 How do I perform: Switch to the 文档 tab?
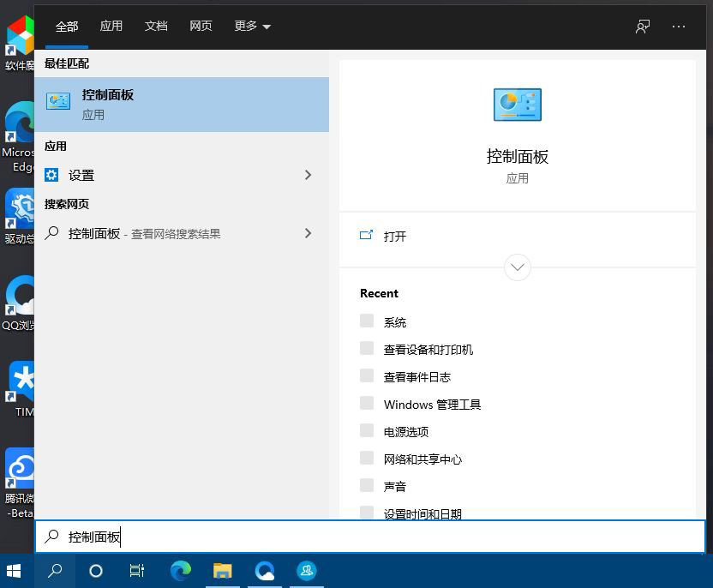156,27
